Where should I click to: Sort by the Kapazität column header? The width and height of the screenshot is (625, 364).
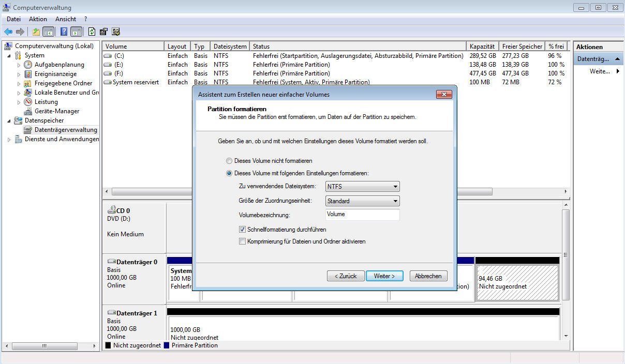click(x=482, y=47)
